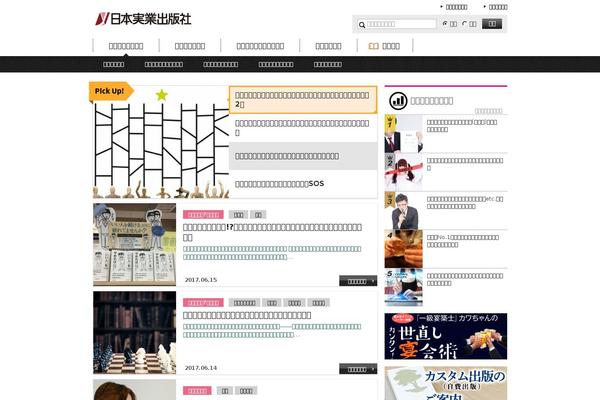This screenshot has width=600, height=400.
Task: Click the dark search submit button
Action: pos(492,24)
